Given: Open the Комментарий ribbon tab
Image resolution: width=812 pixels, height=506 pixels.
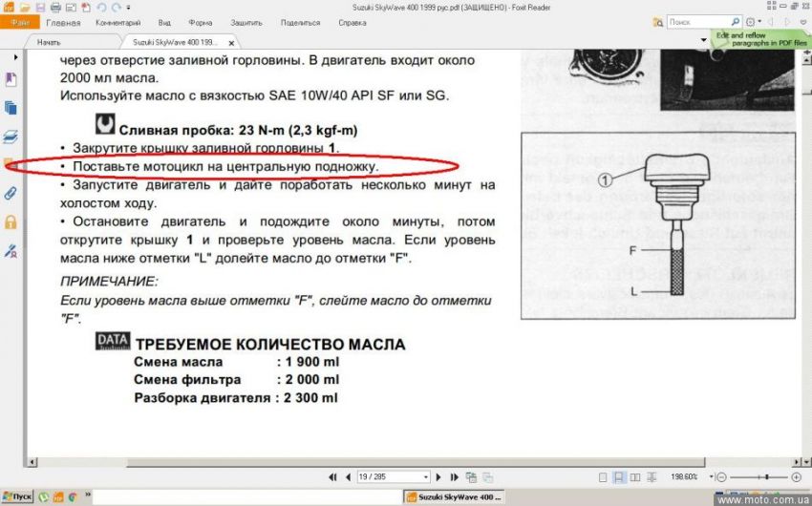Looking at the screenshot, I should 118,22.
